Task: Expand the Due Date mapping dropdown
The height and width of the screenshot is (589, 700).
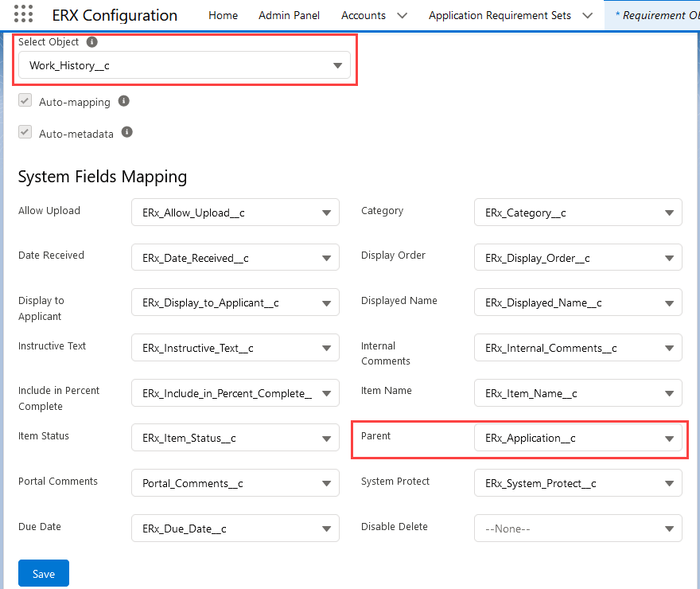Action: (235, 529)
